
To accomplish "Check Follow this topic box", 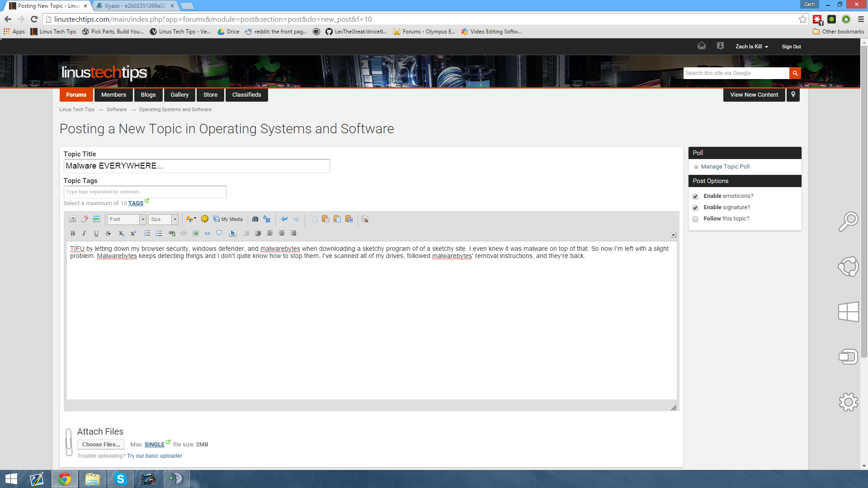I will (x=695, y=219).
